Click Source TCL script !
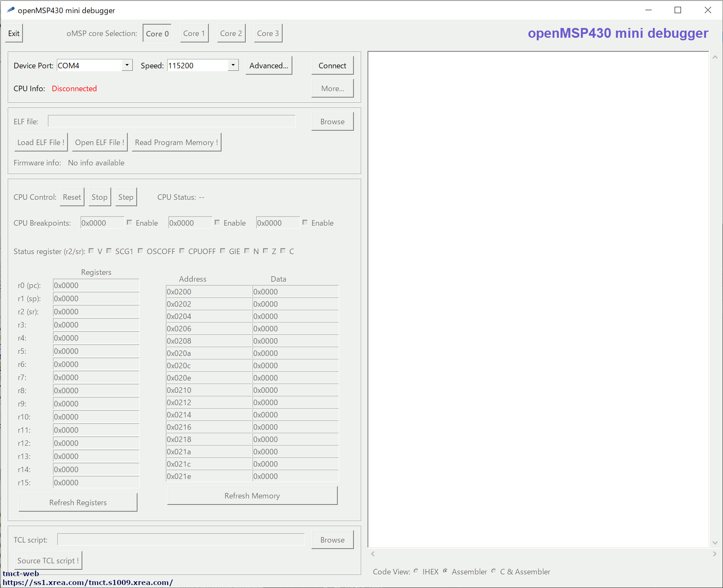The width and height of the screenshot is (723, 588). 48,561
